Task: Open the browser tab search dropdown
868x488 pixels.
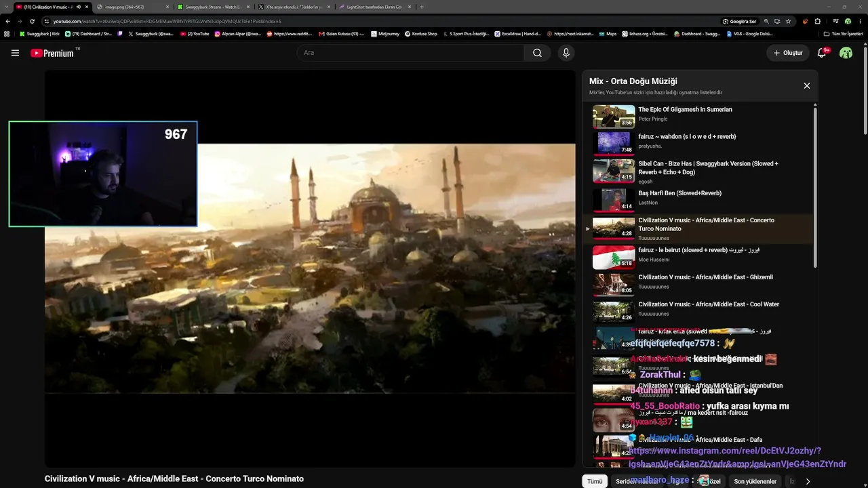Action: (5, 7)
